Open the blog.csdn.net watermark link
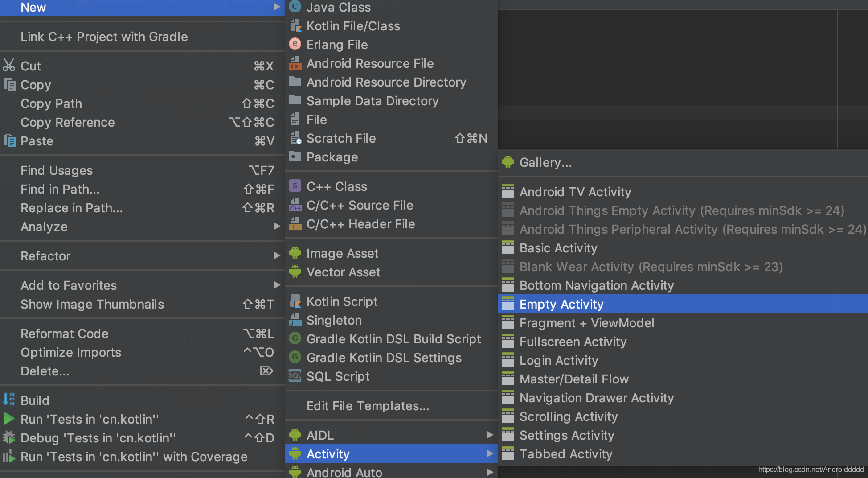The height and width of the screenshot is (478, 868). coord(811,470)
